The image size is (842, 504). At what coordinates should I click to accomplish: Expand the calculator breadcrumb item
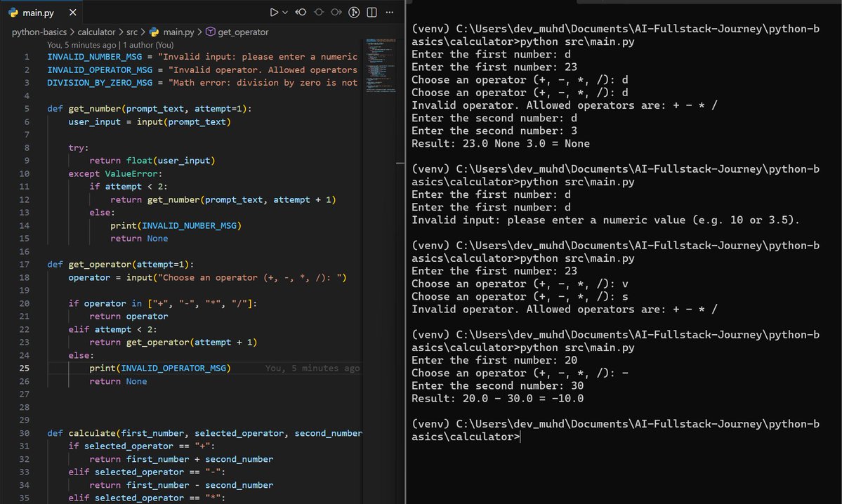[x=95, y=32]
